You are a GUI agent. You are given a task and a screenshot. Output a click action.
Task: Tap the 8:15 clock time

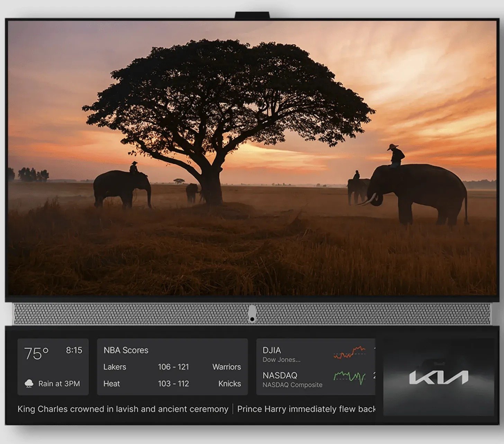click(74, 350)
